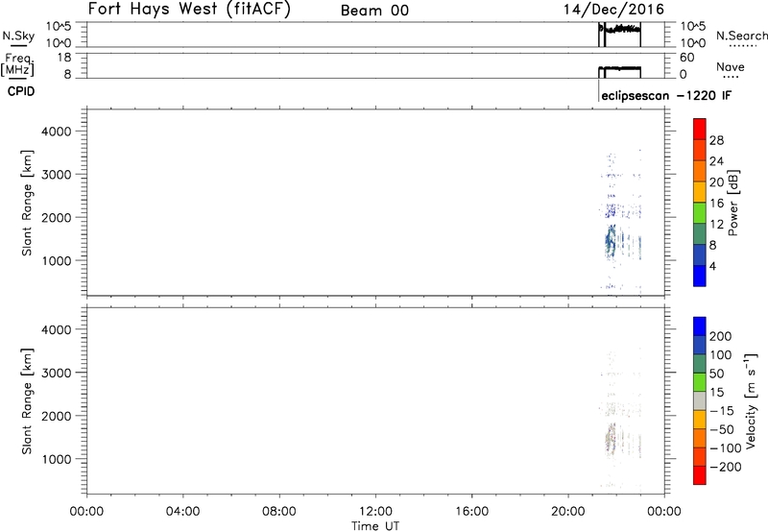This screenshot has height=532, width=768.
Task: Click red swatch on Power color bar
Action: pyautogui.click(x=700, y=130)
